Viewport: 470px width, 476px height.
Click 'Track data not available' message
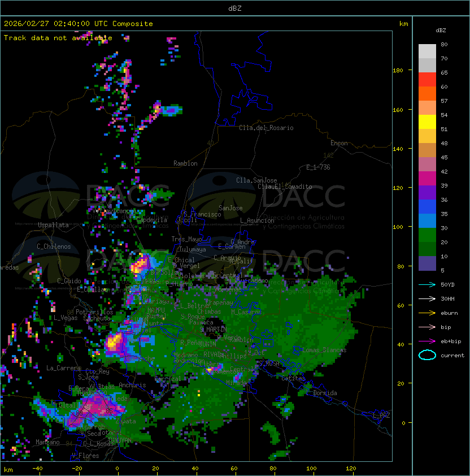tap(58, 38)
